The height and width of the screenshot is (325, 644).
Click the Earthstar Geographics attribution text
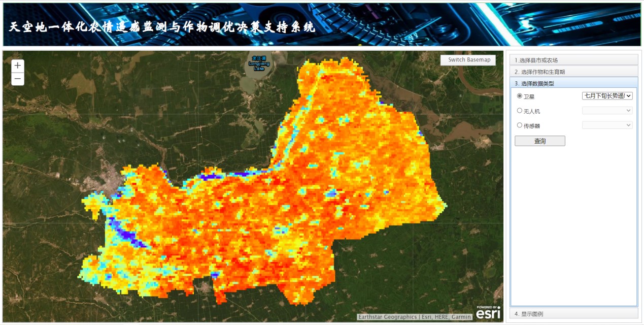(x=387, y=317)
